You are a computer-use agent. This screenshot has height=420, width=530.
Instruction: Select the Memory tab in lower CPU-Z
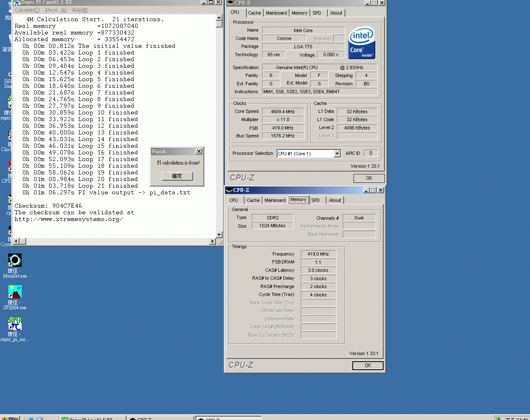click(x=298, y=200)
